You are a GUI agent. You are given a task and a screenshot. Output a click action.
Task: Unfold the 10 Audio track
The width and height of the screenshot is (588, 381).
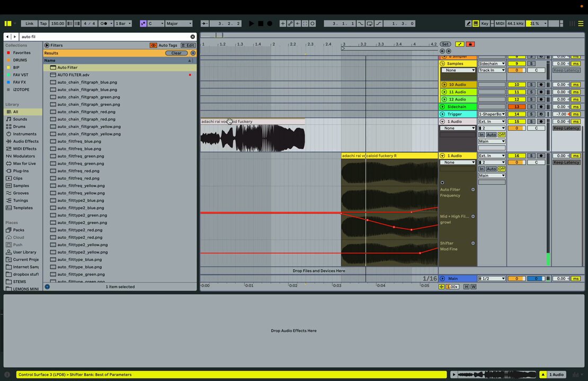[x=444, y=85]
